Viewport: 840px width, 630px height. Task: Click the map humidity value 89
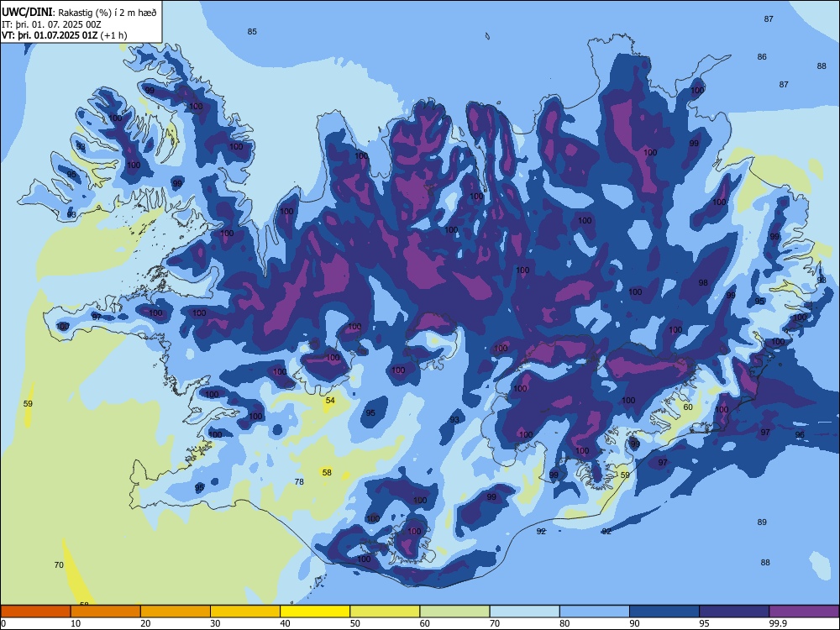point(762,522)
